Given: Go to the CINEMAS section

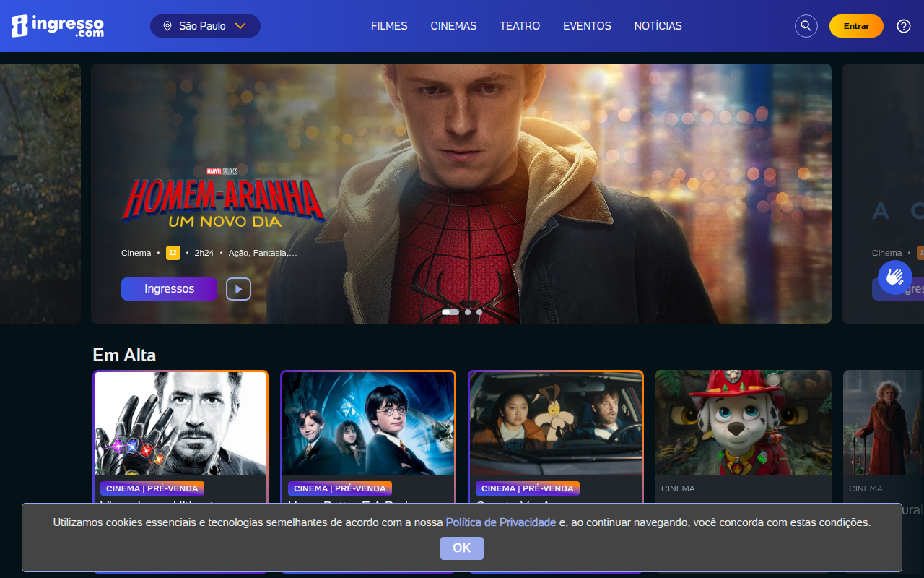Looking at the screenshot, I should click(453, 26).
